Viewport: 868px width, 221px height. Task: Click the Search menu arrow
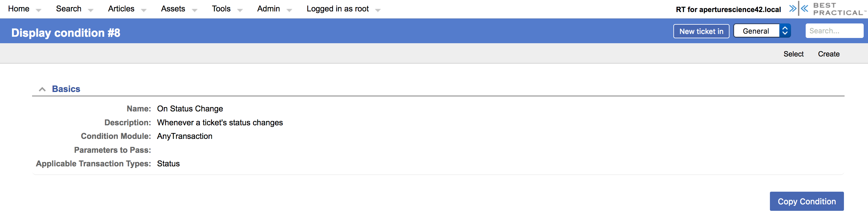pyautogui.click(x=90, y=10)
